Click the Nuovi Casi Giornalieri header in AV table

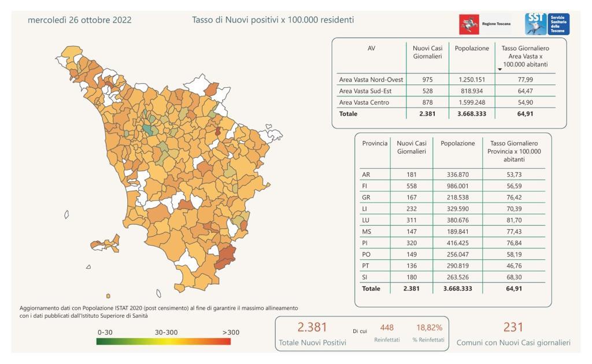[x=427, y=53]
